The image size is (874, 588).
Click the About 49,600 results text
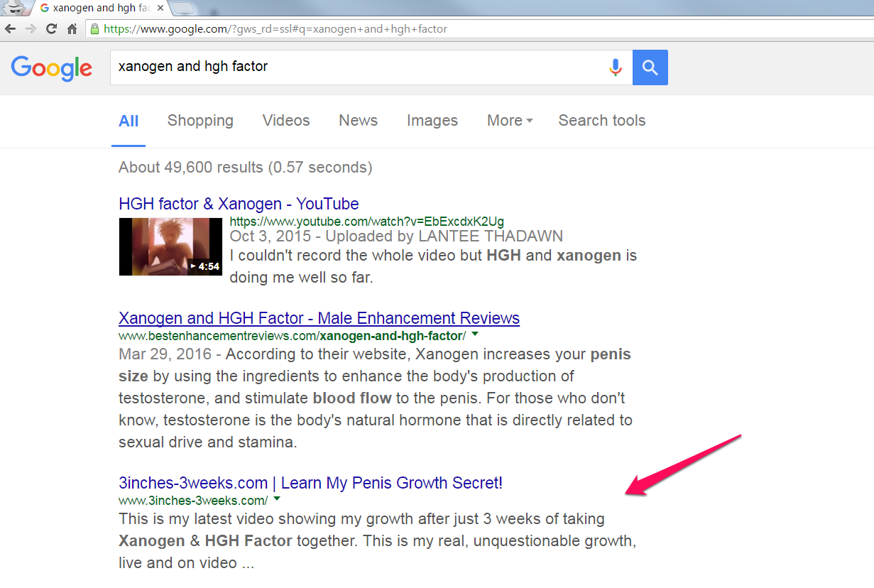[246, 168]
